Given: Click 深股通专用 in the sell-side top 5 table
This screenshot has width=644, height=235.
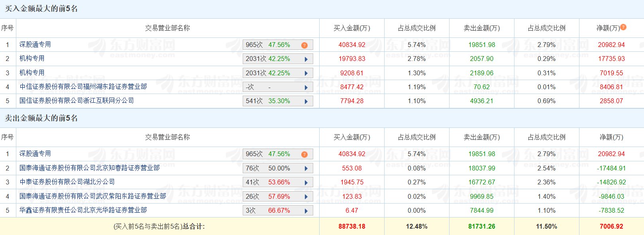Looking at the screenshot, I should point(35,154).
